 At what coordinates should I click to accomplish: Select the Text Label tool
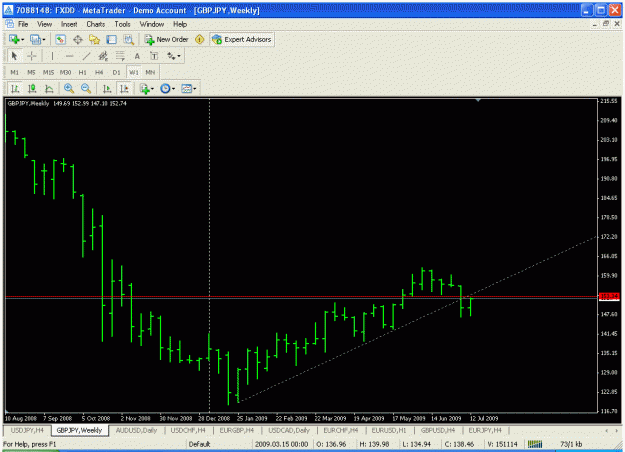(154, 56)
